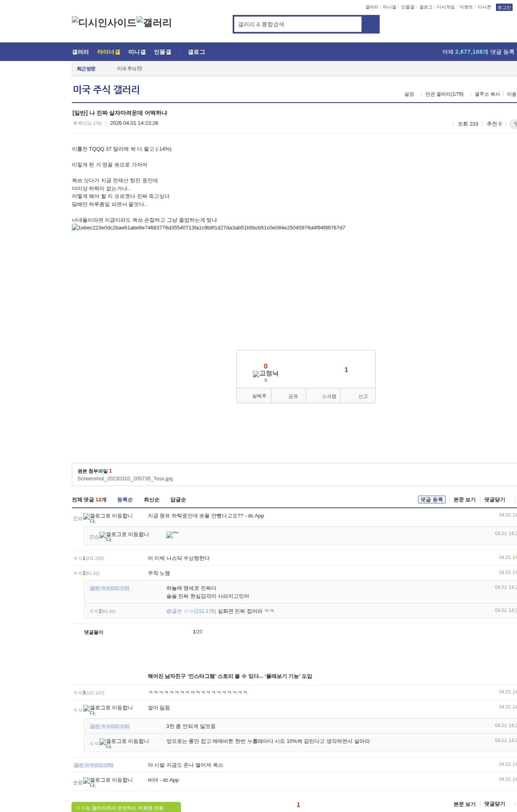Open 갤러리 in the top utility links
The width and height of the screenshot is (517, 812).
pyautogui.click(x=372, y=7)
